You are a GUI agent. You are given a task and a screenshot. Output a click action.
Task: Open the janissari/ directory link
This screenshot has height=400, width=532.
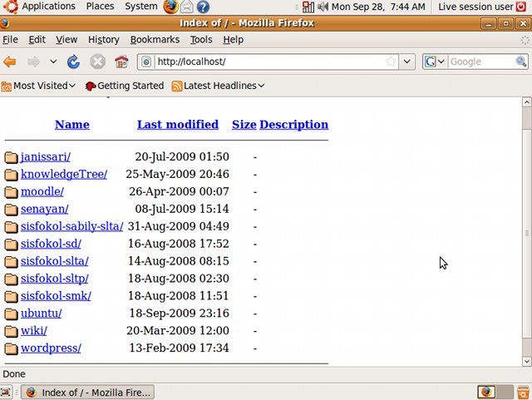point(46,157)
